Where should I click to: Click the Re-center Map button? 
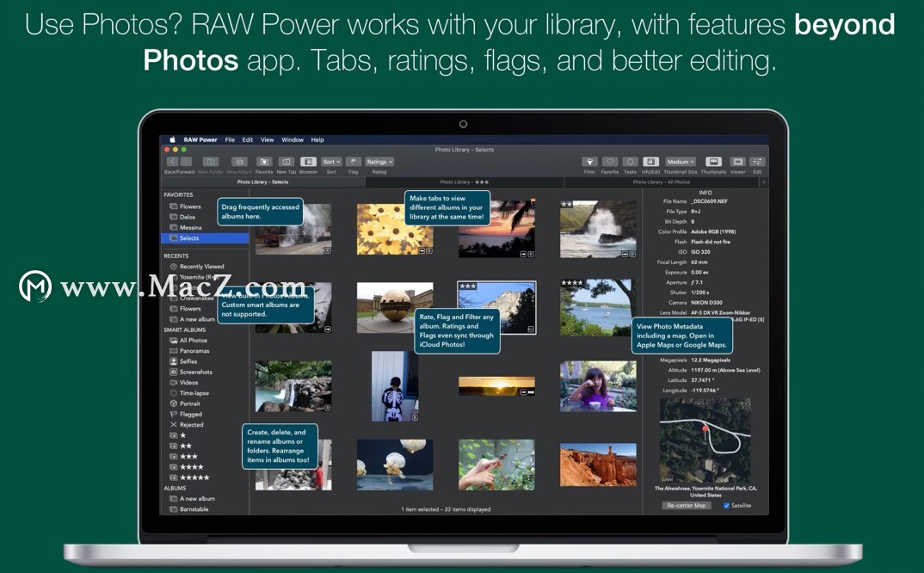[686, 506]
